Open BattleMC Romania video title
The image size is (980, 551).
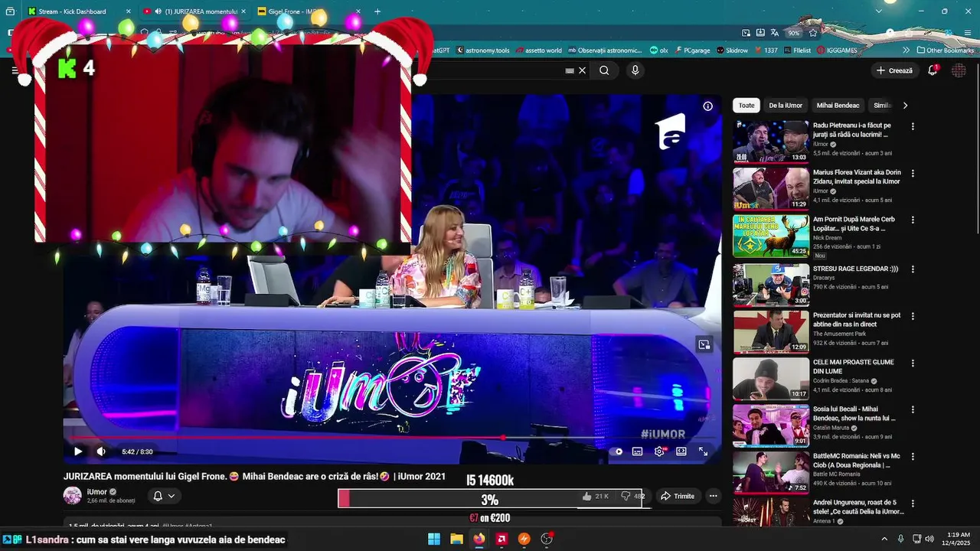(856, 461)
